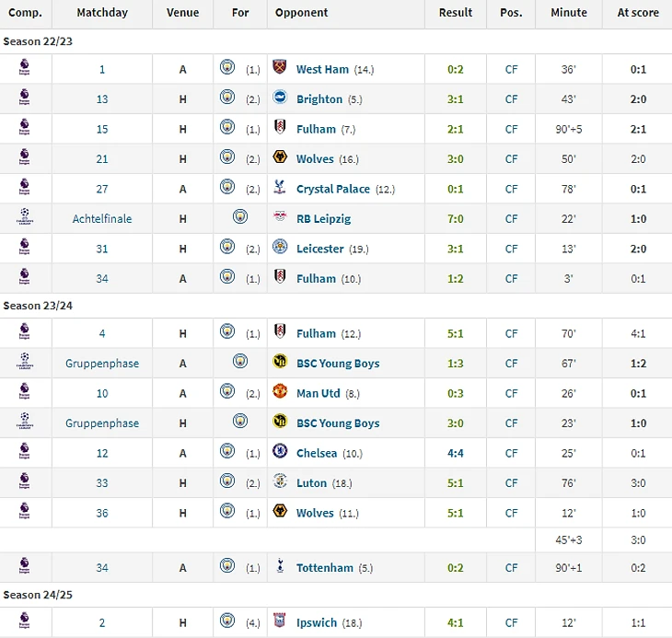Screen dimensions: 672x638
Task: Sort by the Result column header
Action: pos(455,13)
